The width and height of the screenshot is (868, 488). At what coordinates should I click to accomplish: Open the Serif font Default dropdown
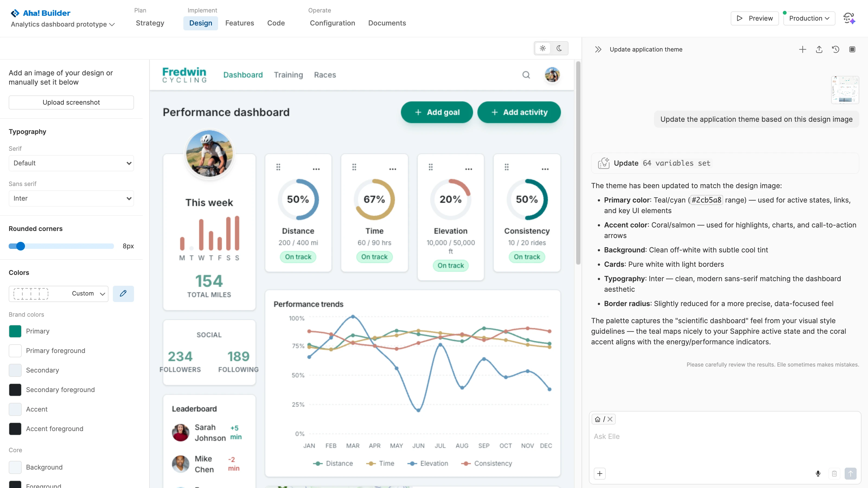(x=71, y=163)
